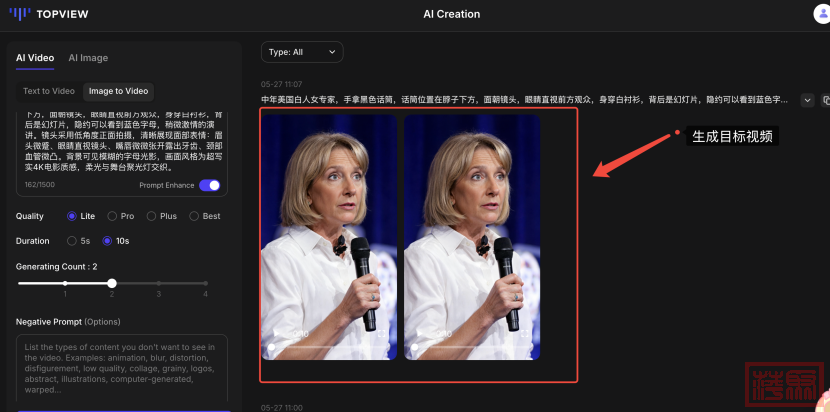This screenshot has height=412, width=830.
Task: Toggle the Prompt Enhance switch
Action: click(209, 185)
